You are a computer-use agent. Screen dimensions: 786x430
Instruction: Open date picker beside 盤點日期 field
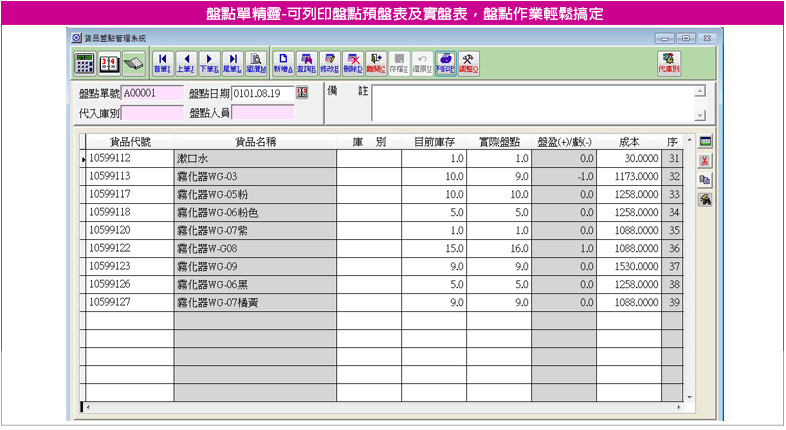pos(303,93)
